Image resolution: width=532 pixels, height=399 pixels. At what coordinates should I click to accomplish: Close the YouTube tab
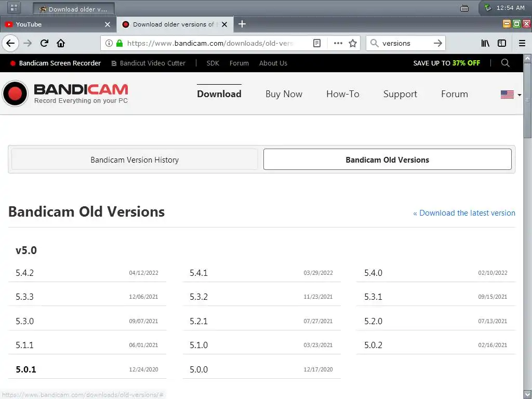(108, 24)
